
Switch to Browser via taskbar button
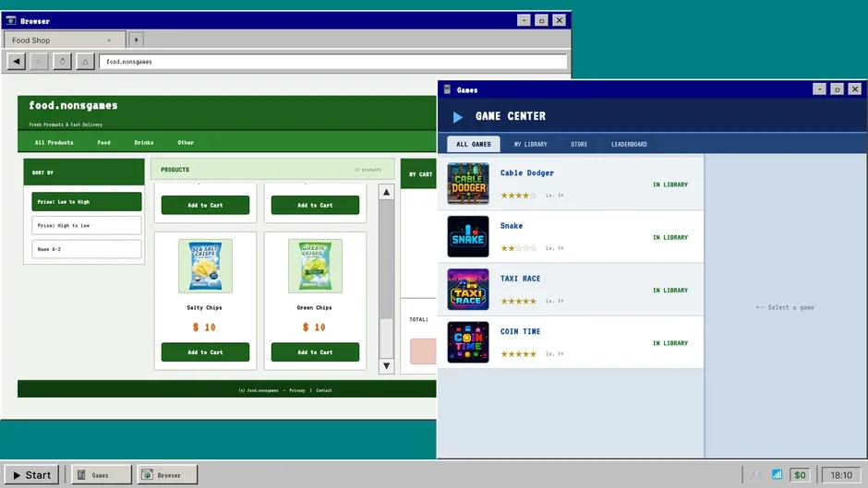167,475
